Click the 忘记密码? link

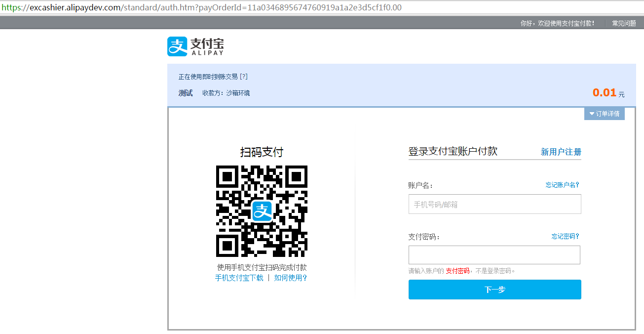(566, 236)
